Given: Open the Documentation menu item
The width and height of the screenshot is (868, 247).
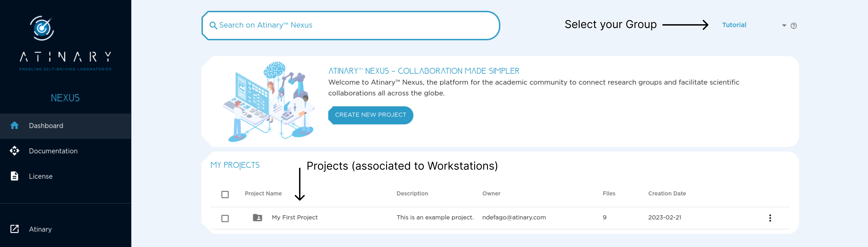Looking at the screenshot, I should [x=65, y=151].
